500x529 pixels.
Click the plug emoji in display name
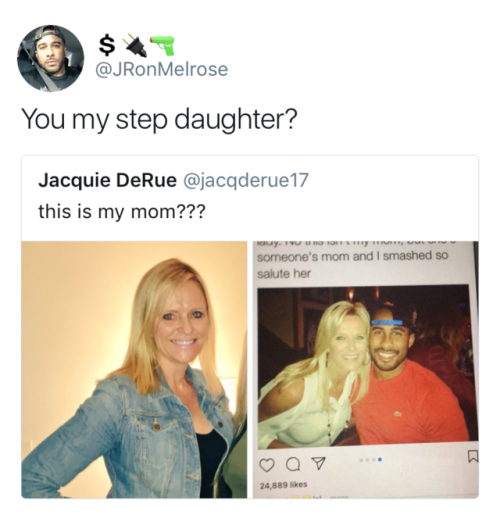[134, 46]
